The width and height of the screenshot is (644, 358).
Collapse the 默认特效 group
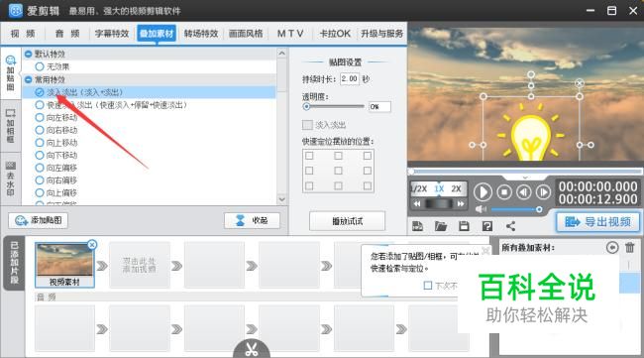tap(29, 54)
